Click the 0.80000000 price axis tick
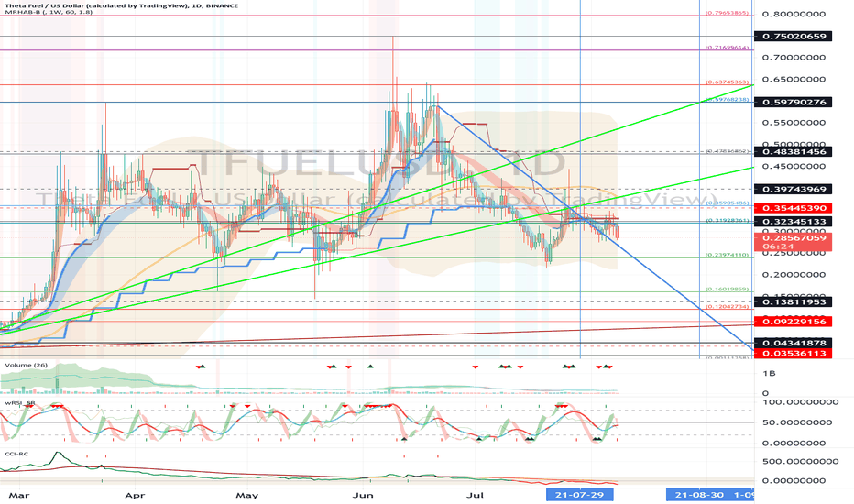 (794, 14)
